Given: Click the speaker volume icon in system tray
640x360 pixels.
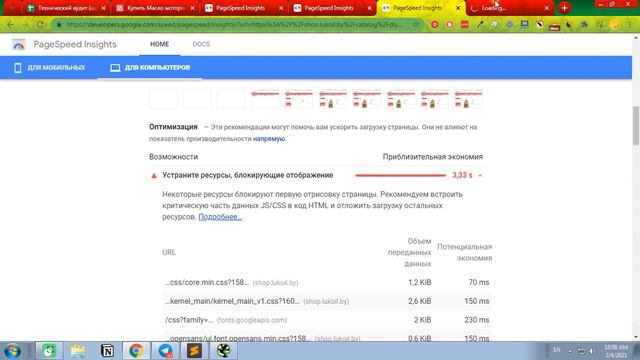Looking at the screenshot, I should tap(591, 351).
